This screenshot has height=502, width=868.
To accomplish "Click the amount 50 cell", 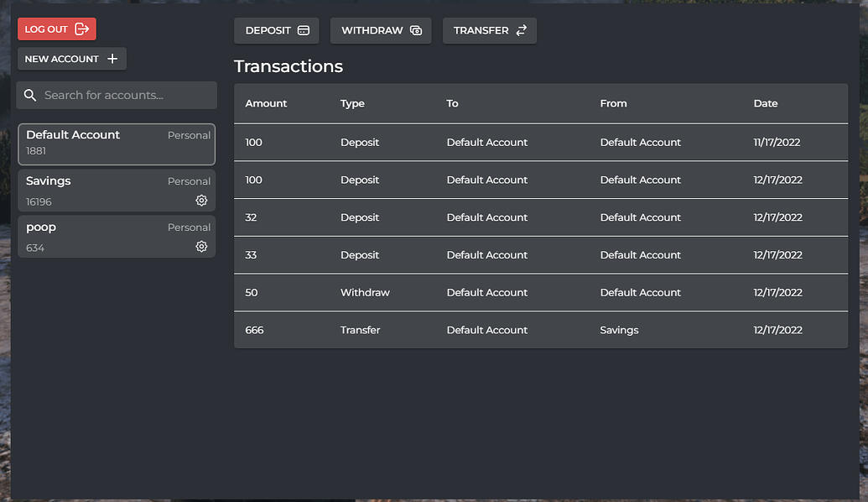I will 252,293.
